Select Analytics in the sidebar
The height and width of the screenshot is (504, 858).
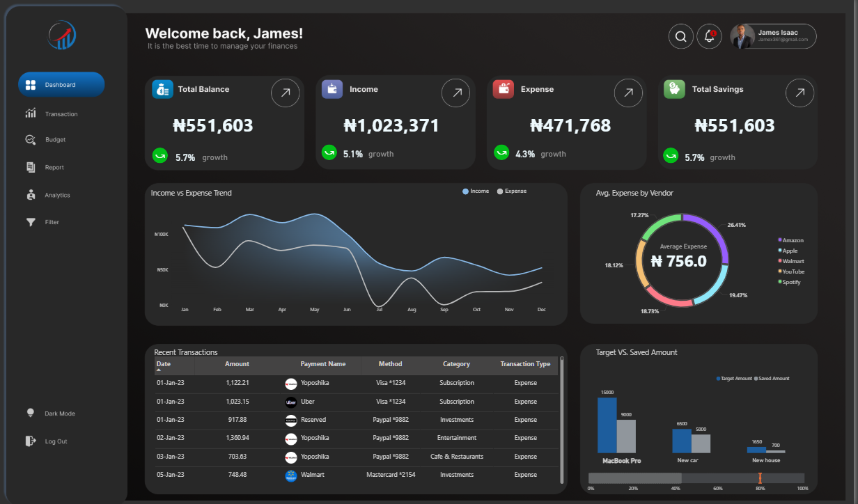(57, 196)
